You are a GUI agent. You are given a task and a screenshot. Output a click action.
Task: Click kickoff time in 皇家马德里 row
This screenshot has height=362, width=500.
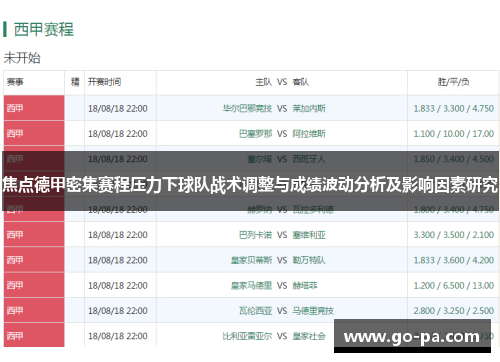coord(118,286)
